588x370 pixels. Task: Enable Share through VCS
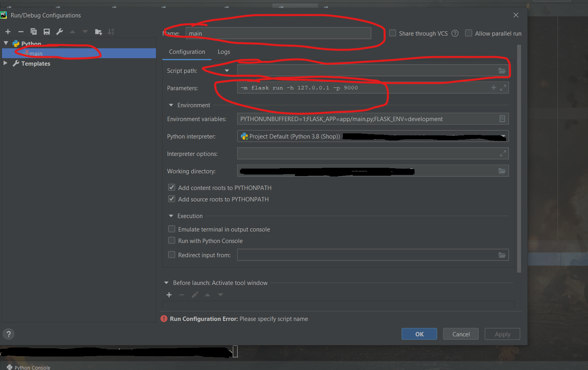[393, 33]
